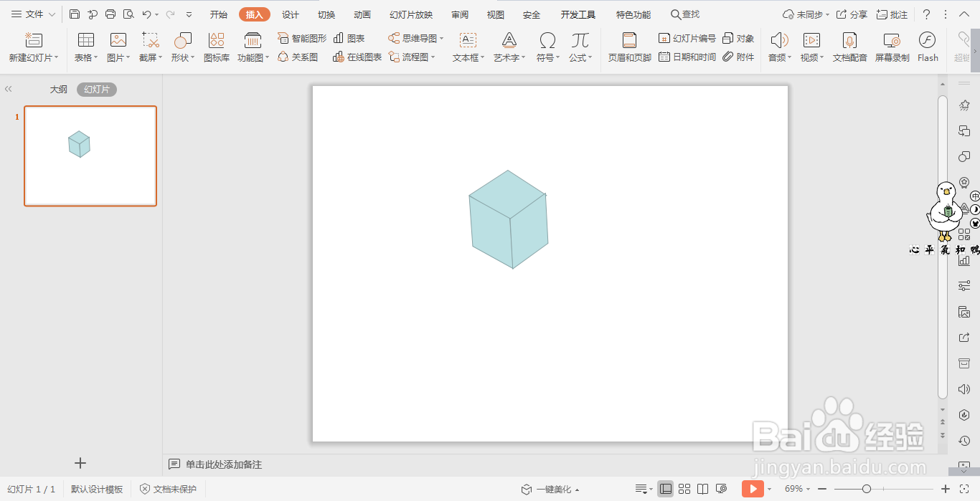Insert an 附件 attachment
980x501 pixels.
click(x=738, y=57)
